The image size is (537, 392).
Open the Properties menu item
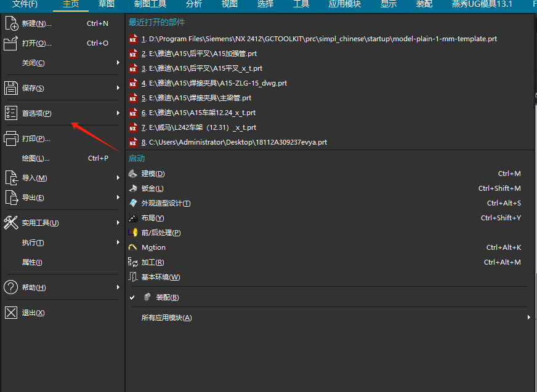(32, 262)
